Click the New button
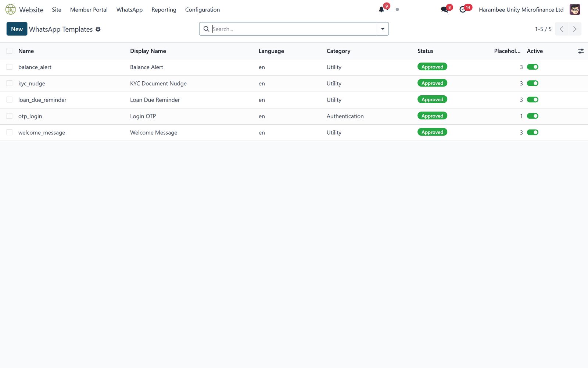This screenshot has width=588, height=368. point(17,29)
